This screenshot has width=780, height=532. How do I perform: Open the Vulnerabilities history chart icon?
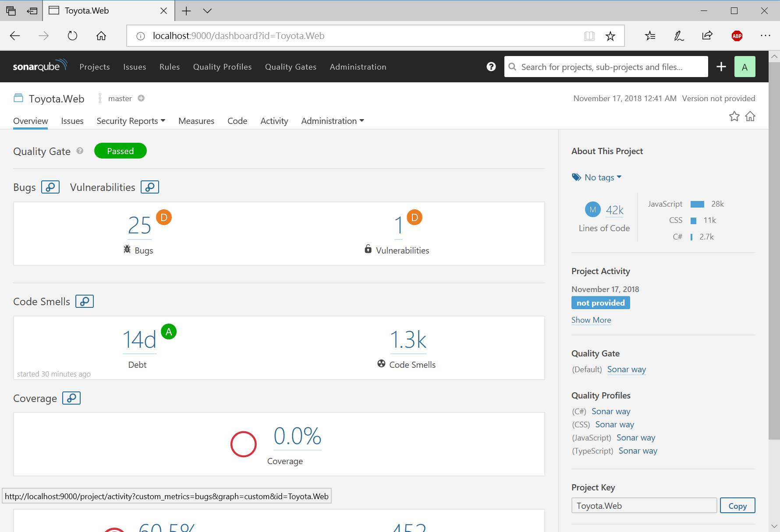pos(150,187)
